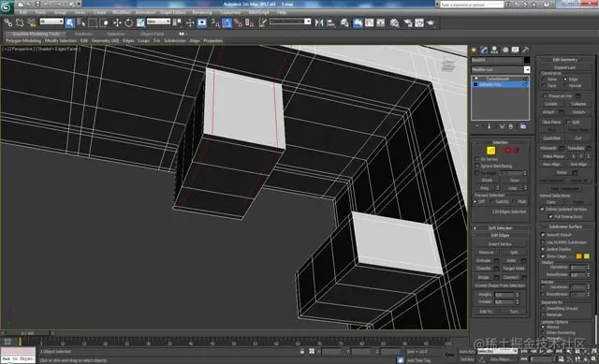The image size is (599, 364).
Task: Toggle the Angle Snap icon
Action: [x=226, y=22]
